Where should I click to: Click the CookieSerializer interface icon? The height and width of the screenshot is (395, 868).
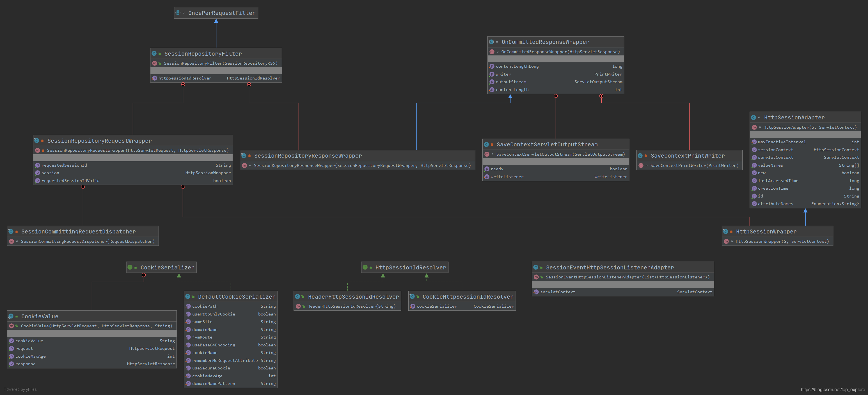(130, 267)
